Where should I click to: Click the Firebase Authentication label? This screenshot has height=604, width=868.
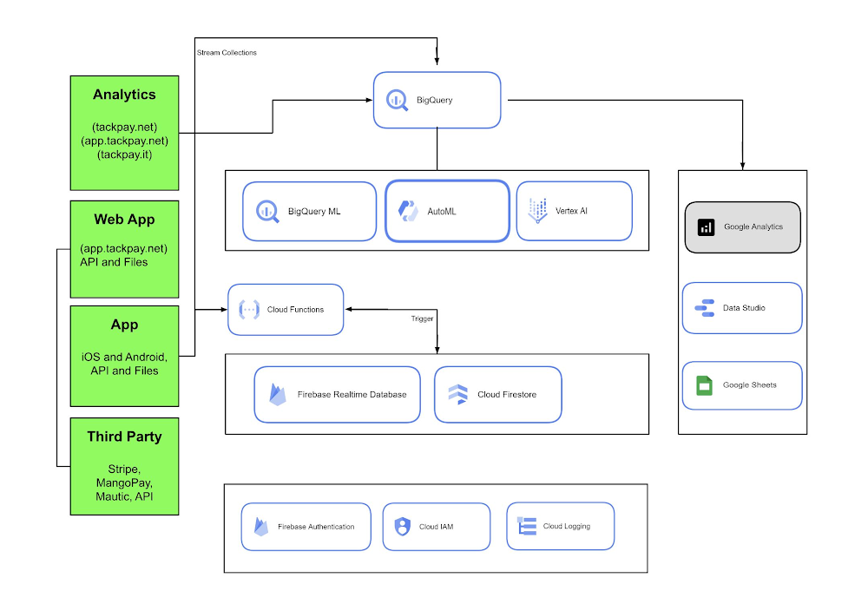click(316, 527)
